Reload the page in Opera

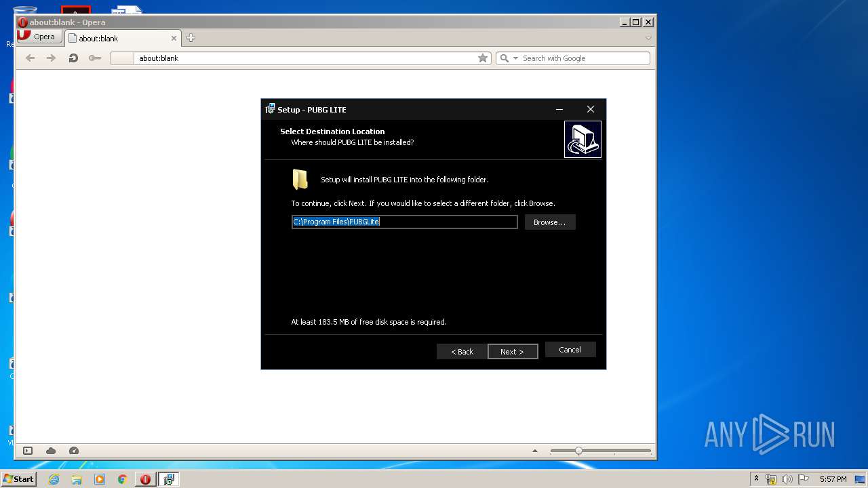[73, 58]
